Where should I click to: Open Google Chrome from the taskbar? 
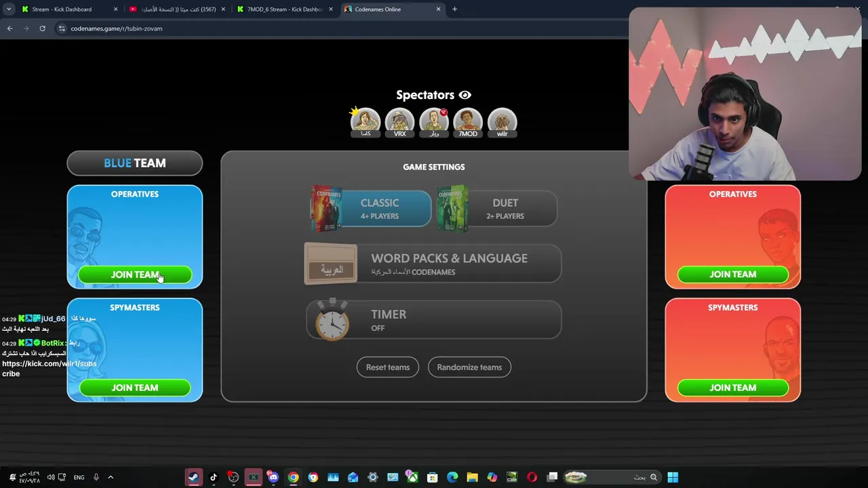tap(293, 477)
